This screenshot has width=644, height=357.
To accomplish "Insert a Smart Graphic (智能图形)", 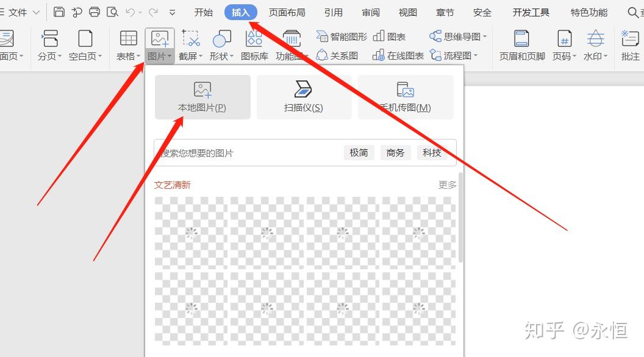I will pyautogui.click(x=342, y=37).
